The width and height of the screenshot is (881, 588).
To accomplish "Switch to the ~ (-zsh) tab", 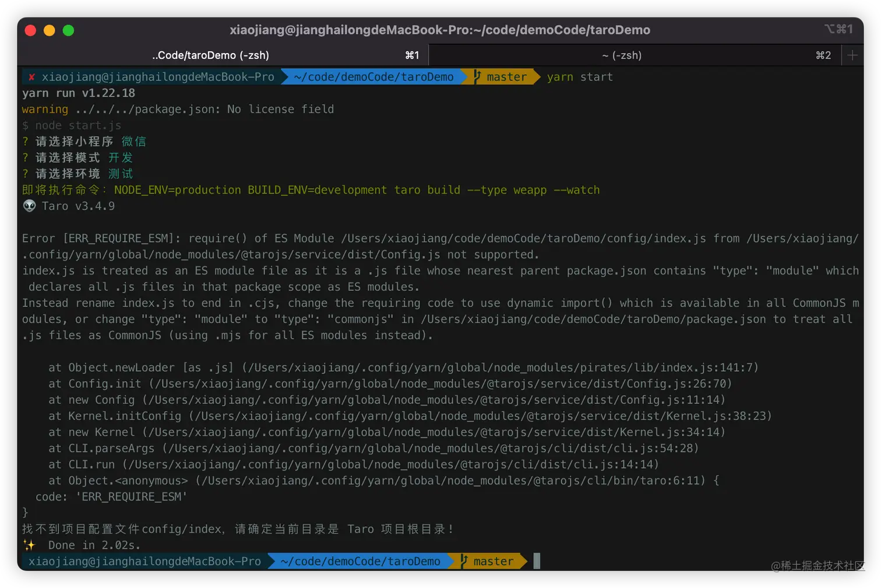I will pyautogui.click(x=635, y=55).
